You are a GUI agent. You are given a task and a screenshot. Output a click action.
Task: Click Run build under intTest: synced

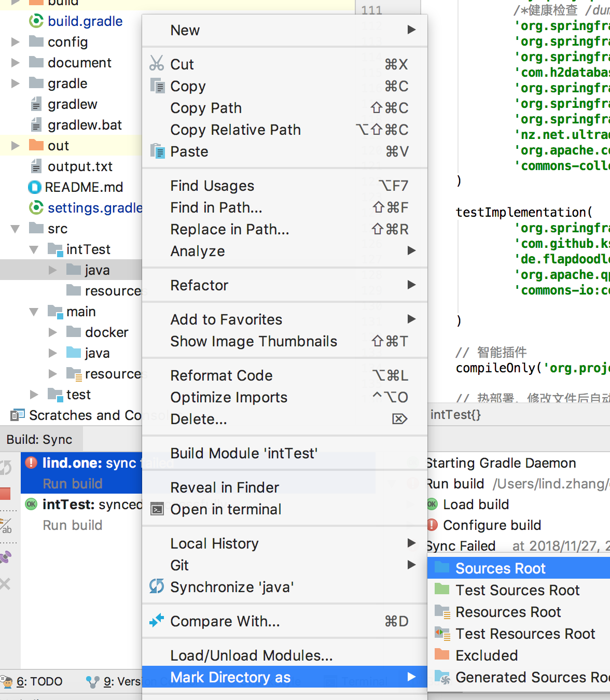[x=73, y=525]
